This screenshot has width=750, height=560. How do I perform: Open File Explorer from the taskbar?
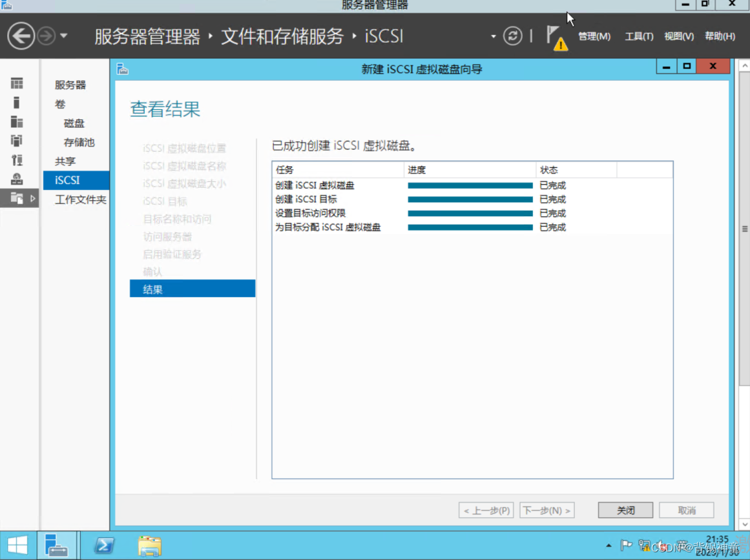pyautogui.click(x=149, y=546)
